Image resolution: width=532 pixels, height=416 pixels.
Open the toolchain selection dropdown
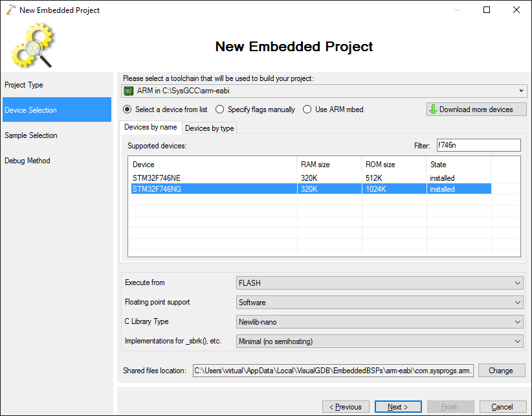[324, 91]
